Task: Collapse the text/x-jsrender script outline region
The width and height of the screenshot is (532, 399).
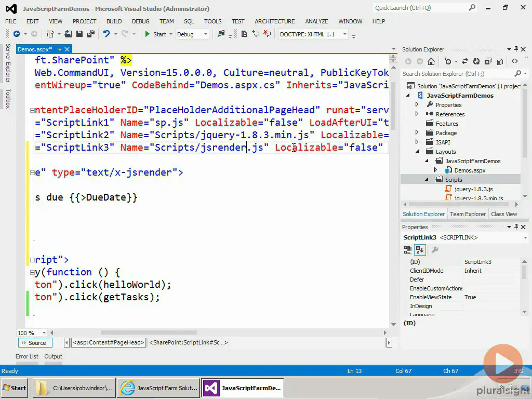Action: pyautogui.click(x=32, y=172)
